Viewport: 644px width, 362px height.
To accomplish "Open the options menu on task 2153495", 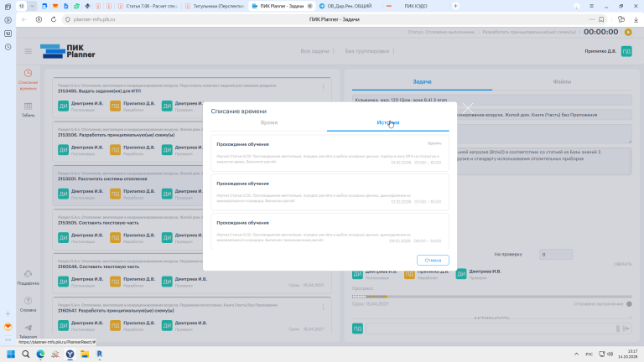I will [x=323, y=88].
